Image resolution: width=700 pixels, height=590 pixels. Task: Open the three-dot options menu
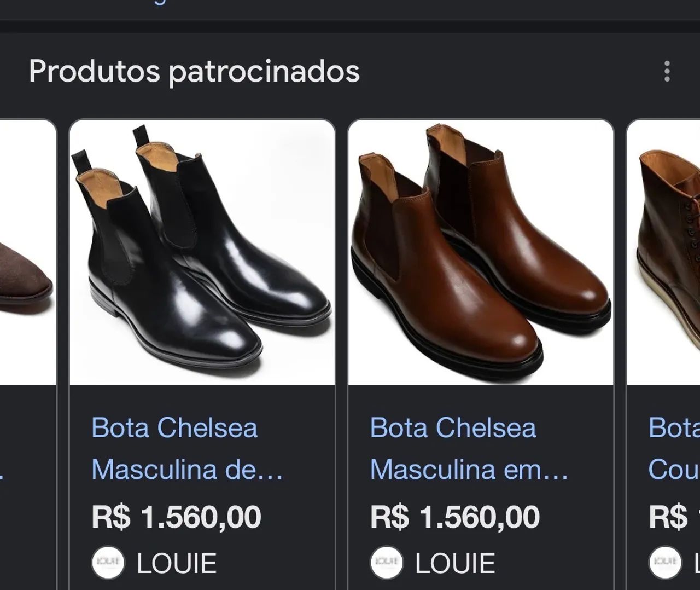coord(667,71)
